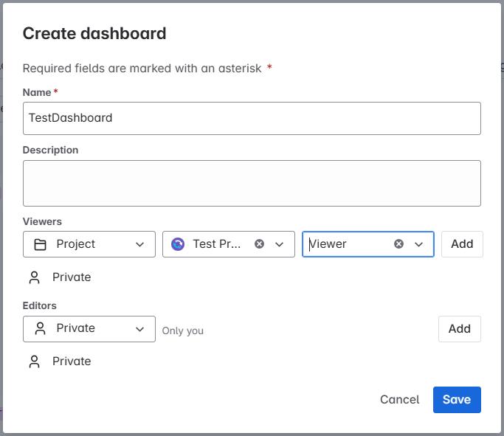Viewport: 504px width, 436px height.
Task: Click the person icon beside Viewers Private
Action: point(35,277)
